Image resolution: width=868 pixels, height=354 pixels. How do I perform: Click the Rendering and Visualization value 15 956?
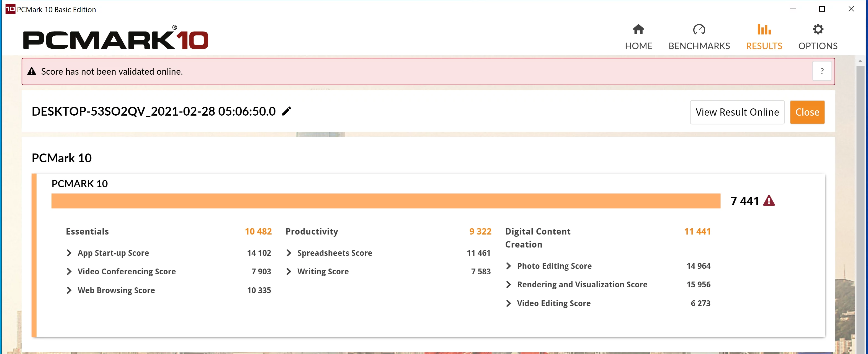(699, 284)
